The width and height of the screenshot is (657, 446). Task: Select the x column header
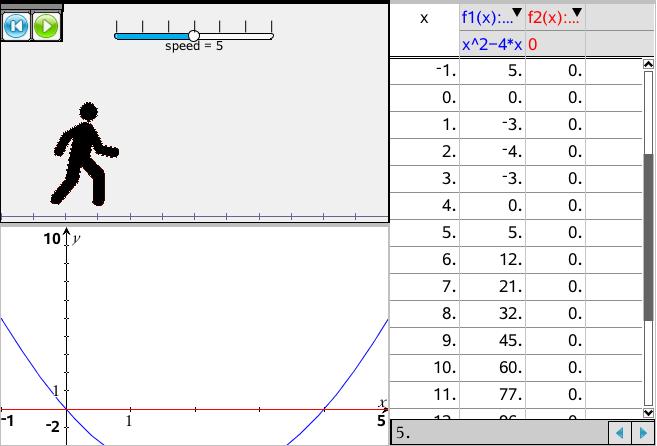point(424,18)
